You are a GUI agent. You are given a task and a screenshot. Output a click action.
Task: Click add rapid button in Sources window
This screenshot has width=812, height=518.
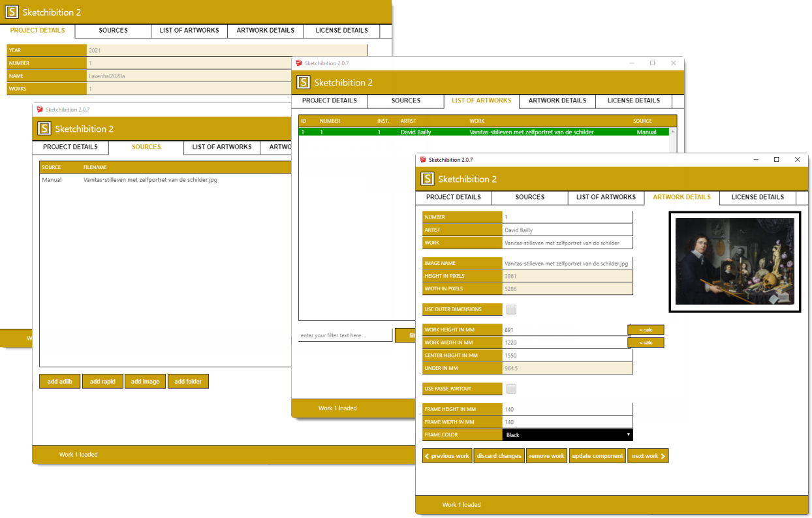[102, 382]
